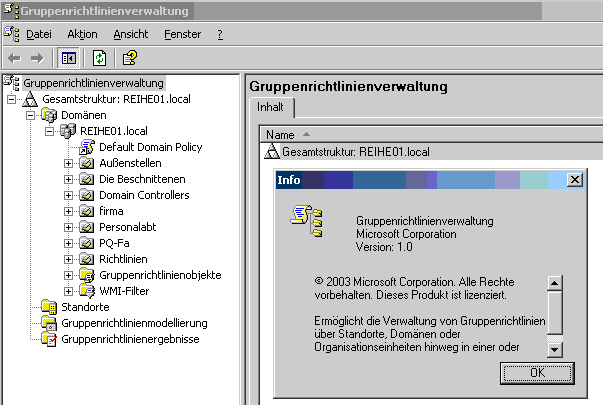
Task: Confirm the Info dialog with OK
Action: [x=537, y=373]
